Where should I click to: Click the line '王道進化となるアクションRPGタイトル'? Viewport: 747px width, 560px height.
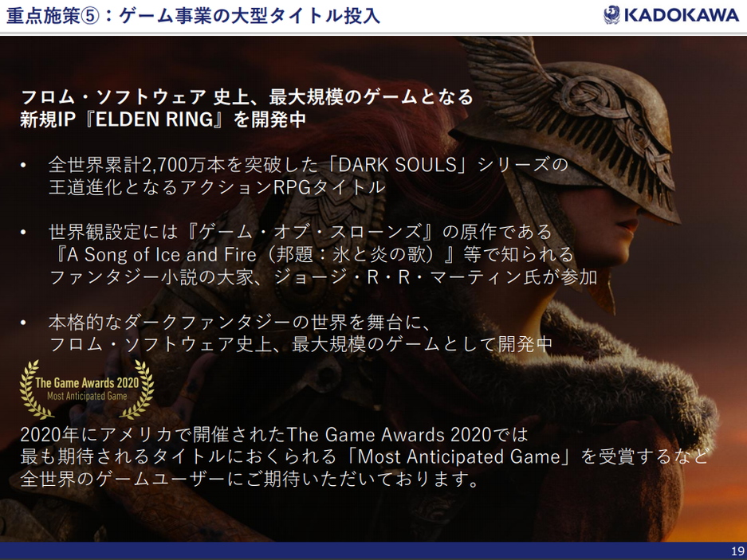[217, 187]
